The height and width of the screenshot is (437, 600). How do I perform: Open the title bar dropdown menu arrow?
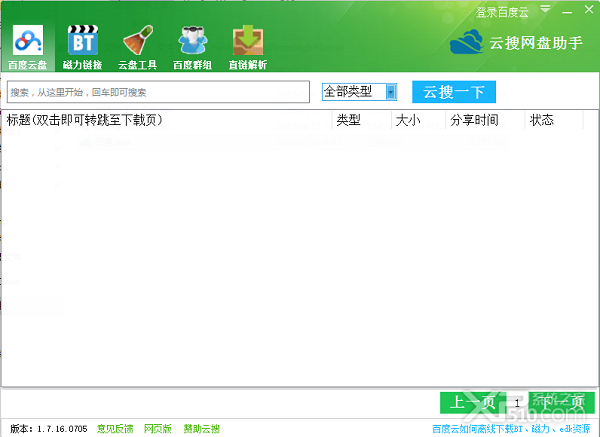click(x=546, y=9)
